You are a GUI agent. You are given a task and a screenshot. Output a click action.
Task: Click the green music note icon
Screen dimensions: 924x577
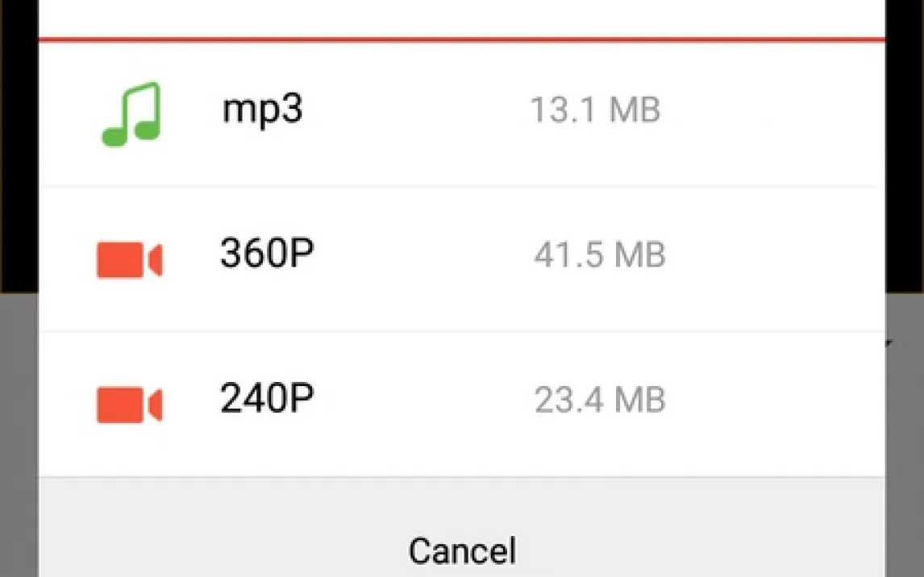[131, 114]
